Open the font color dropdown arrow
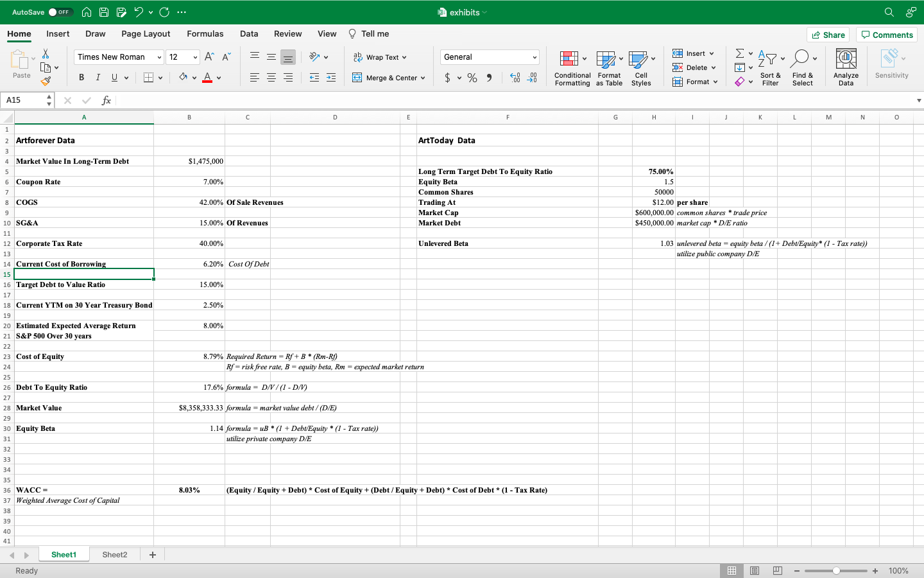 (219, 78)
